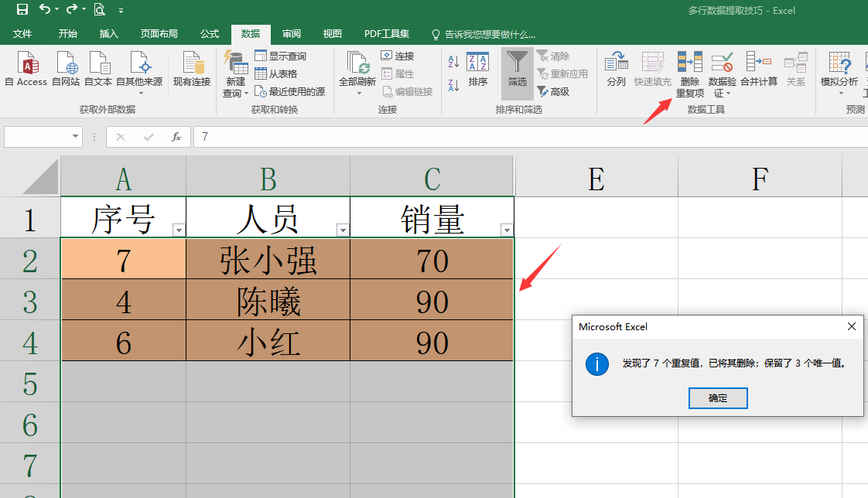Open the Name Box dropdown arrow
Viewport: 868px width, 498px height.
click(x=75, y=136)
